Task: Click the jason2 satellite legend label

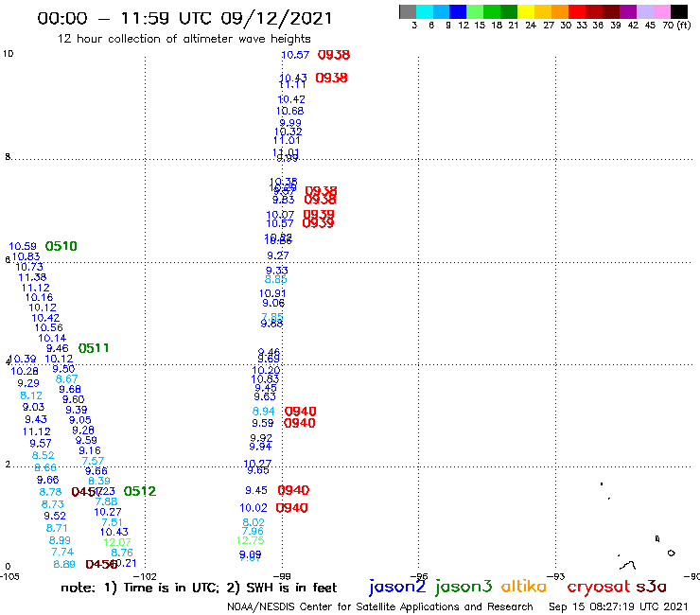Action: click(x=397, y=587)
